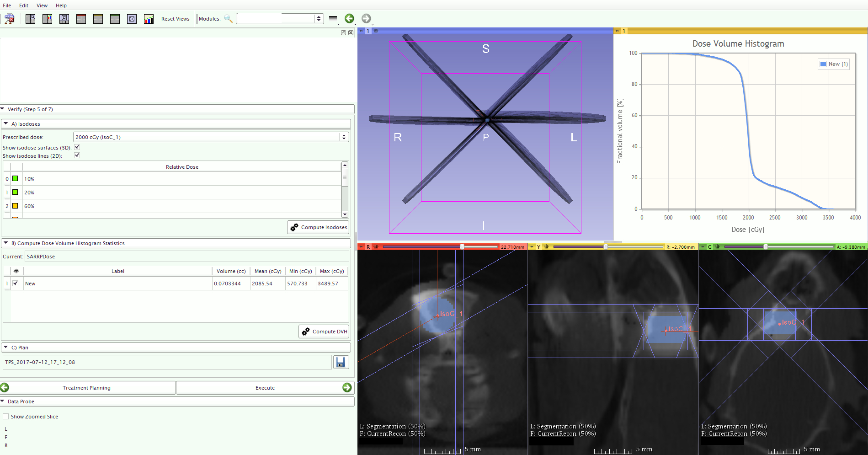Select the green slice only layout icon

tap(115, 19)
